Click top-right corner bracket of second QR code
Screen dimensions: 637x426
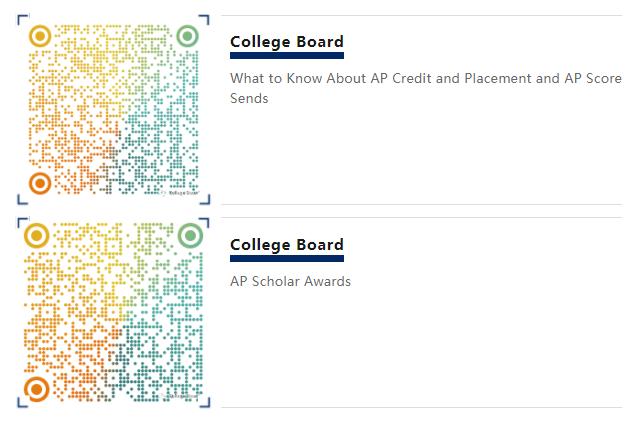206,221
